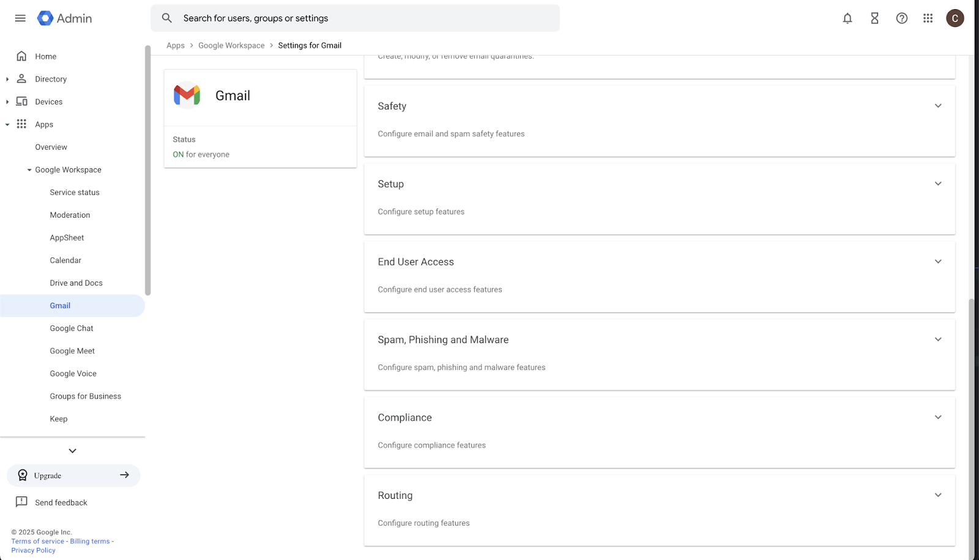Open the main hamburger menu
This screenshot has width=979, height=560.
(x=20, y=18)
